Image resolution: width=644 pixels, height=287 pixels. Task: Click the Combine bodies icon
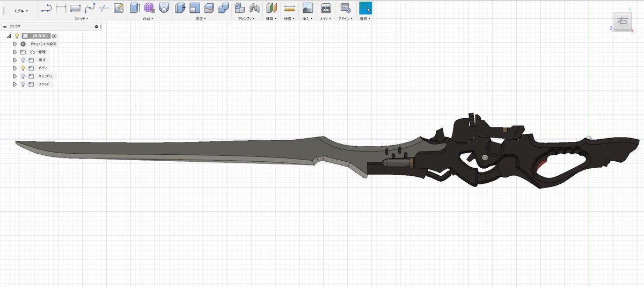click(224, 8)
